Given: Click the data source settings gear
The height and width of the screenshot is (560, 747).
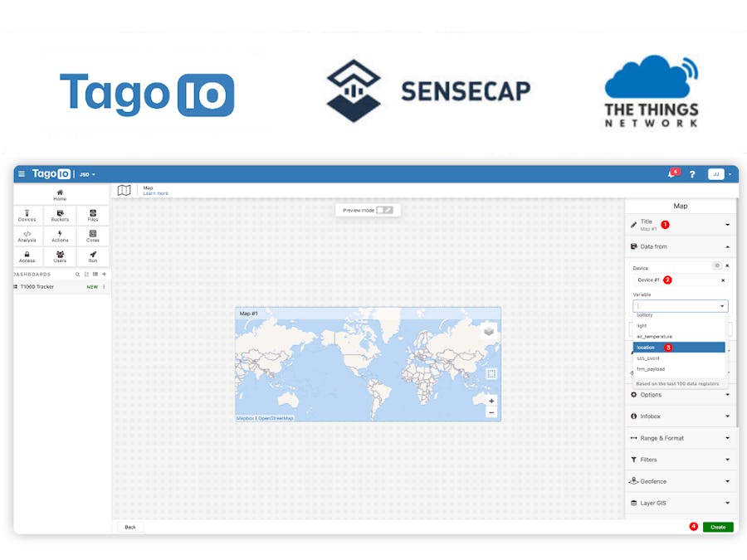Looking at the screenshot, I should click(717, 265).
